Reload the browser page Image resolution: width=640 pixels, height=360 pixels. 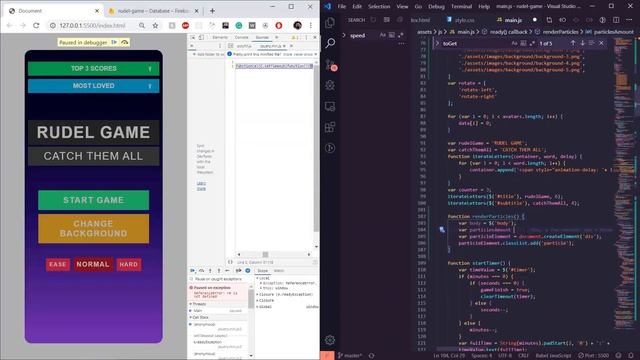pyautogui.click(x=36, y=25)
